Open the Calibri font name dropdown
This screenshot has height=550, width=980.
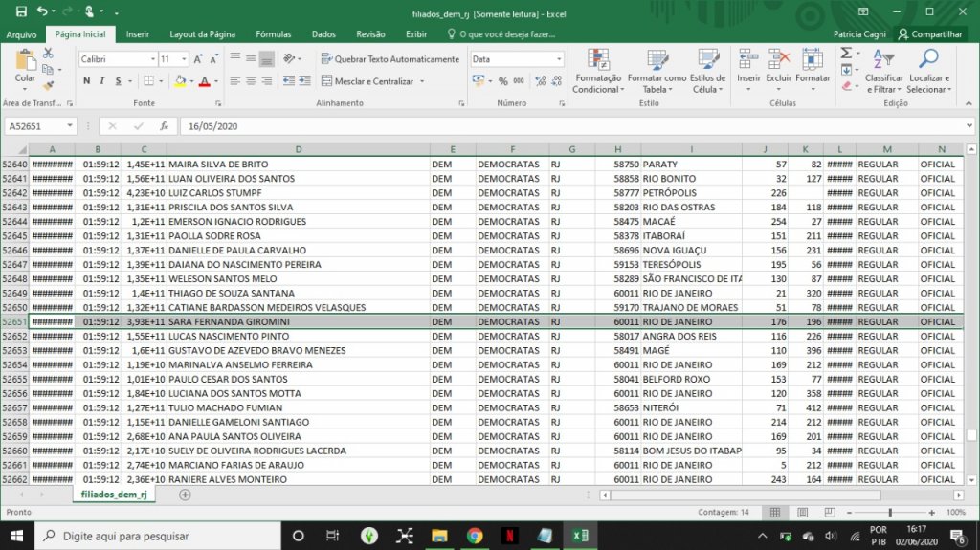[152, 59]
